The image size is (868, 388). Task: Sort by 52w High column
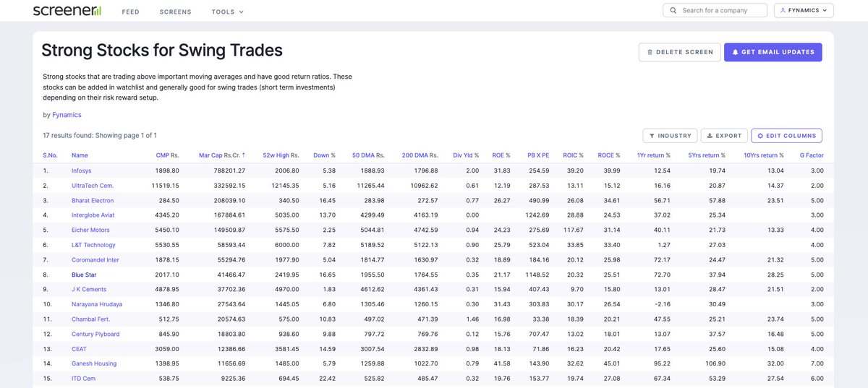281,155
